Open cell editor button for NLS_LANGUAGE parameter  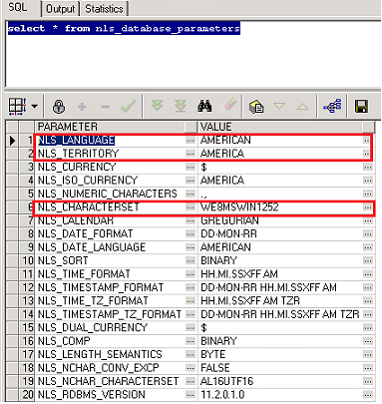pyautogui.click(x=190, y=140)
